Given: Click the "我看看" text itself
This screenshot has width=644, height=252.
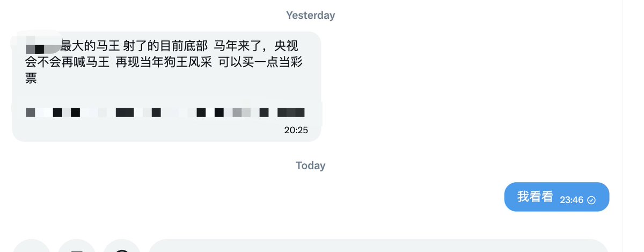Looking at the screenshot, I should click(x=535, y=197).
